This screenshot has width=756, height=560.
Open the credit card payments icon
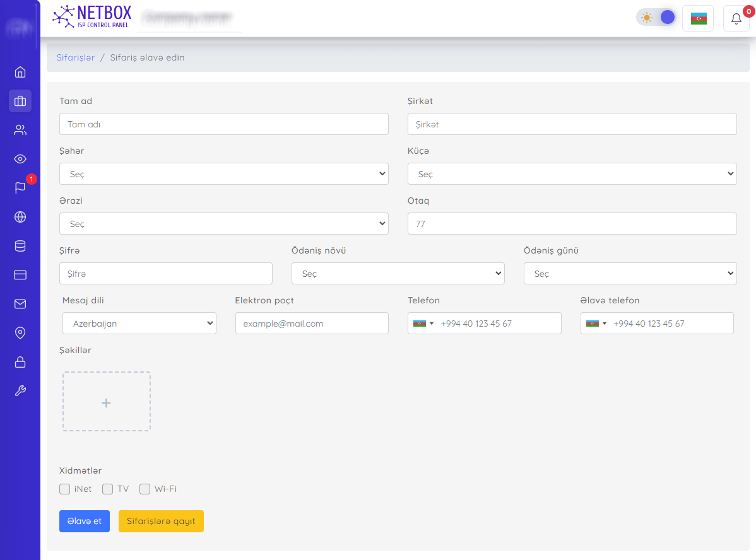20,275
